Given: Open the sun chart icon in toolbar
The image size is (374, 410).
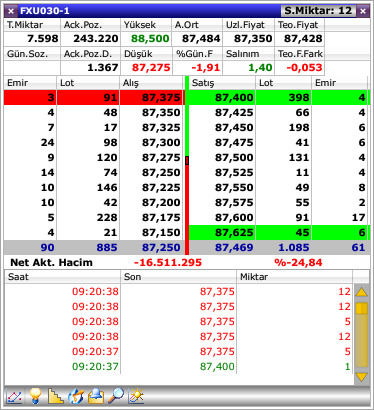Looking at the screenshot, I should point(136,396).
